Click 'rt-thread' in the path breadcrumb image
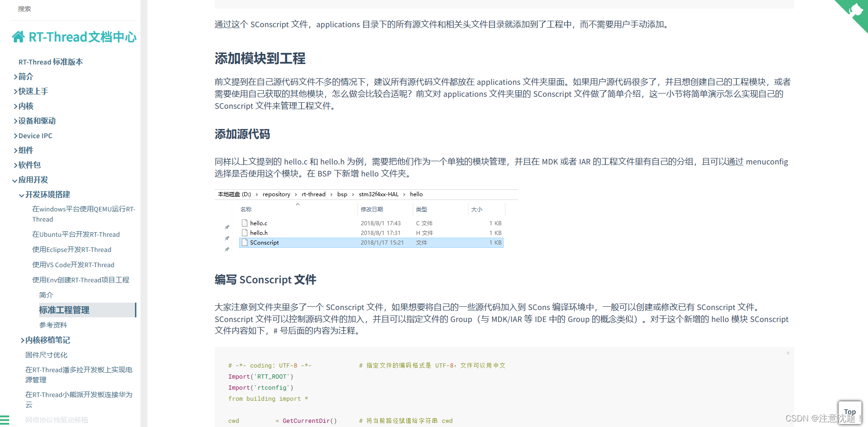 point(313,194)
